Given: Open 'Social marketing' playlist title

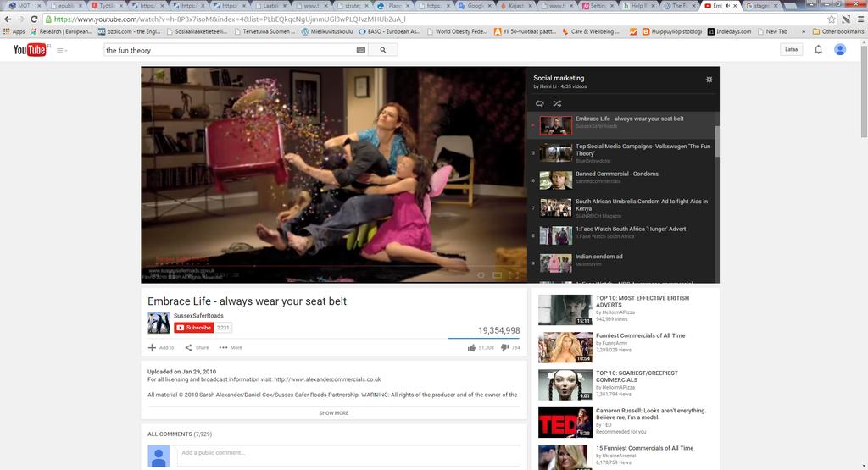Looking at the screenshot, I should pos(559,78).
